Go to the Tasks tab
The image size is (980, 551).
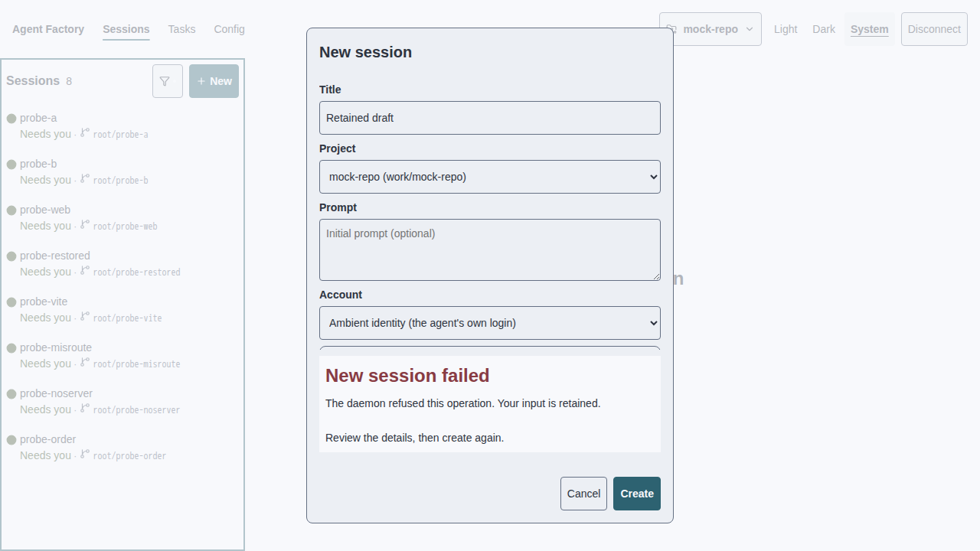point(182,29)
